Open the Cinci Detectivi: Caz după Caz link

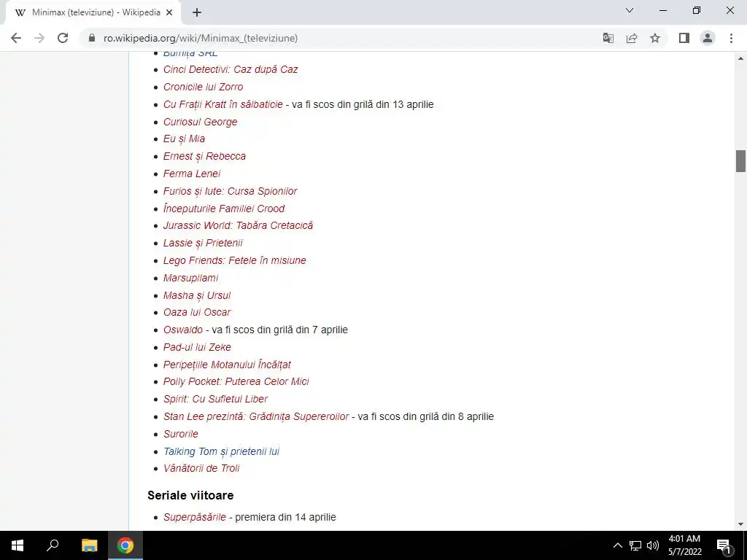click(231, 69)
